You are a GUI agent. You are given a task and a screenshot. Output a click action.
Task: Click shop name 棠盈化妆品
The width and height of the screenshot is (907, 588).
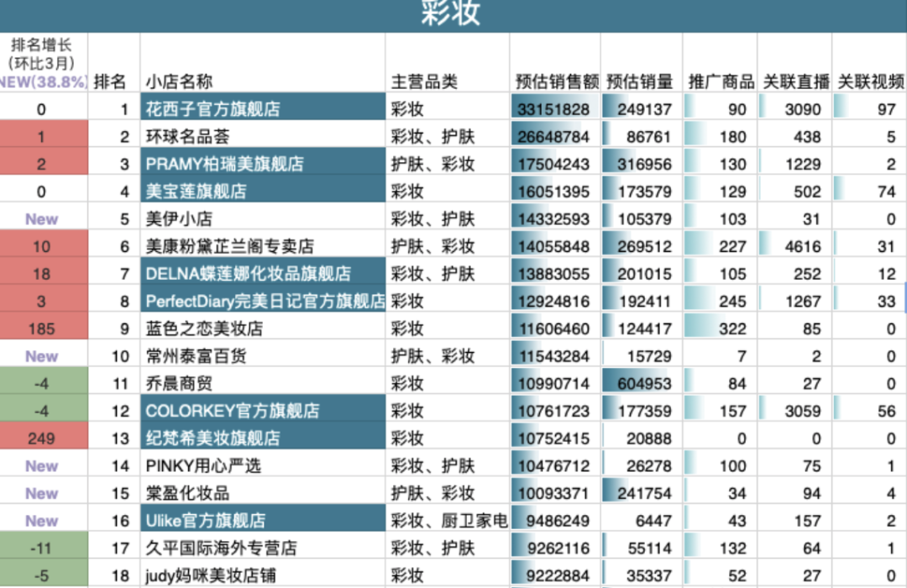(x=187, y=493)
